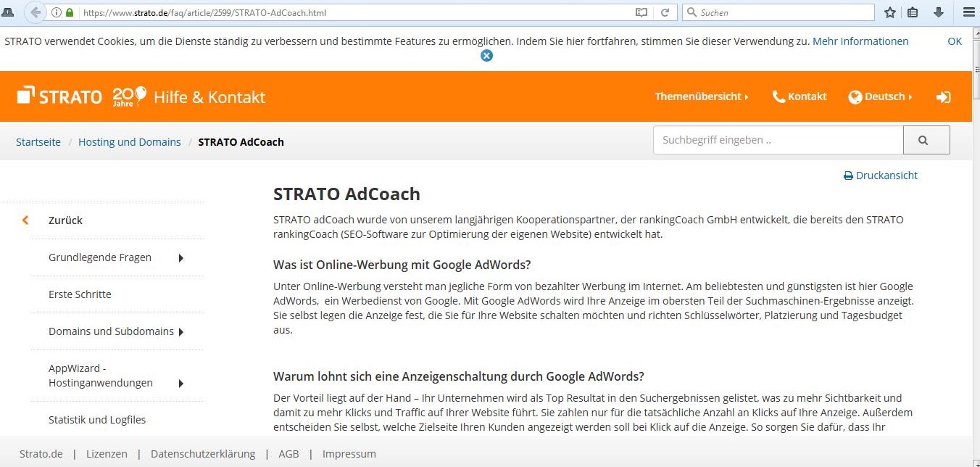Open Druckansicht print view
This screenshot has width=980, height=467.
(x=881, y=175)
